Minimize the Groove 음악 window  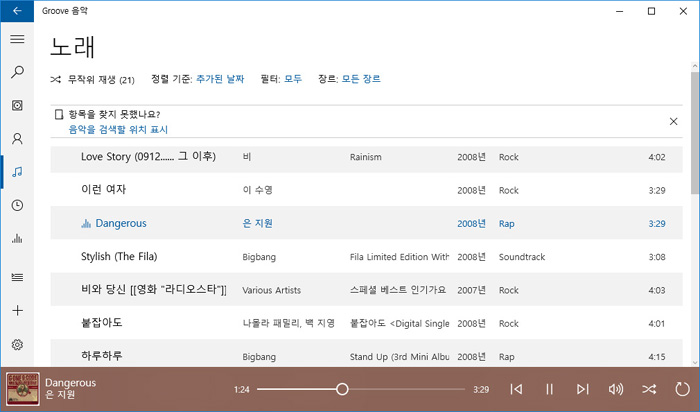tap(620, 11)
